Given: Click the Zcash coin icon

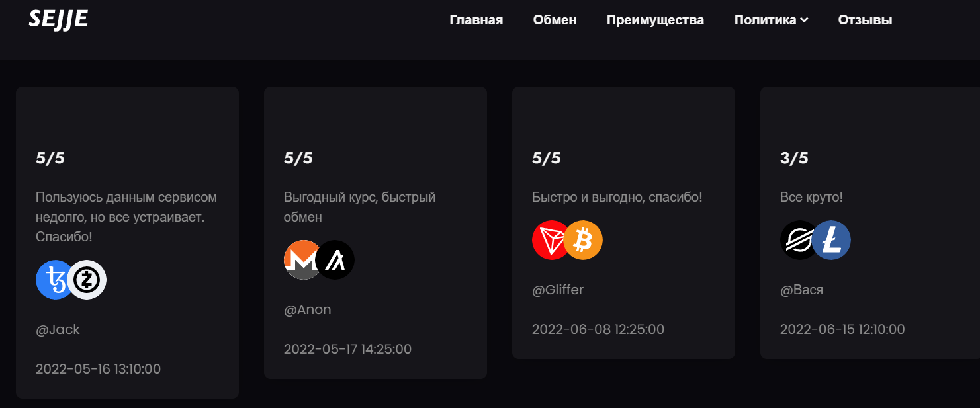Looking at the screenshot, I should [x=87, y=280].
